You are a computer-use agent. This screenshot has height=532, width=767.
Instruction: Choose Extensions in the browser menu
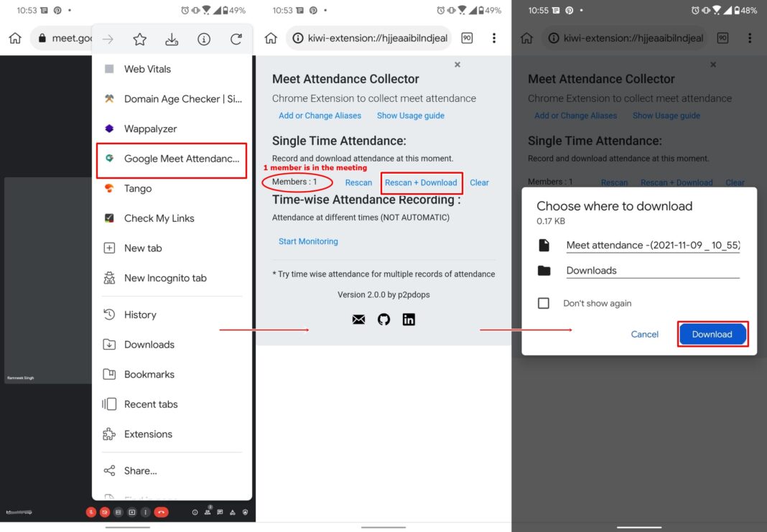pos(172,434)
